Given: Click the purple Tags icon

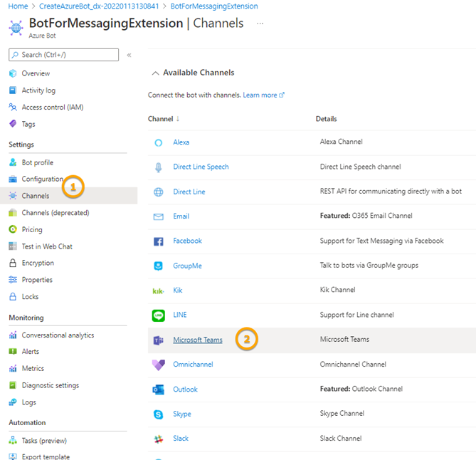Looking at the screenshot, I should tap(13, 124).
